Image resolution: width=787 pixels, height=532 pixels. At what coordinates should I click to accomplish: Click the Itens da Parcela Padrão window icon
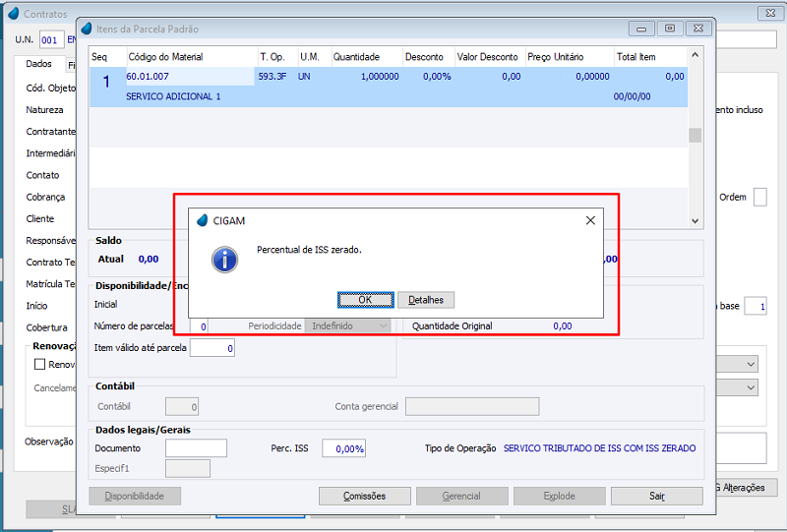click(x=87, y=29)
